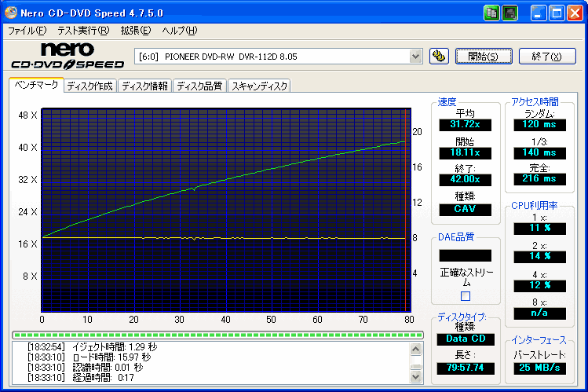Switch to the ディスク品質 tab
The width and height of the screenshot is (588, 392).
tap(199, 86)
